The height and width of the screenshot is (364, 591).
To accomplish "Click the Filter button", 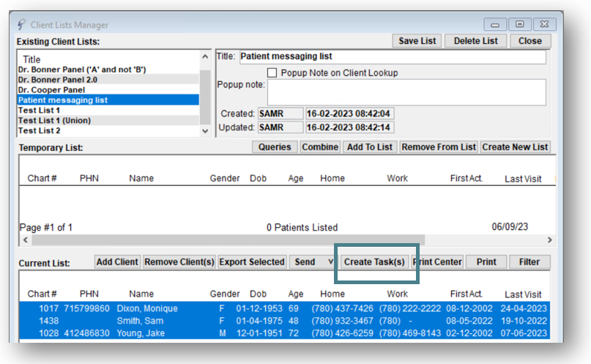I will coord(529,262).
